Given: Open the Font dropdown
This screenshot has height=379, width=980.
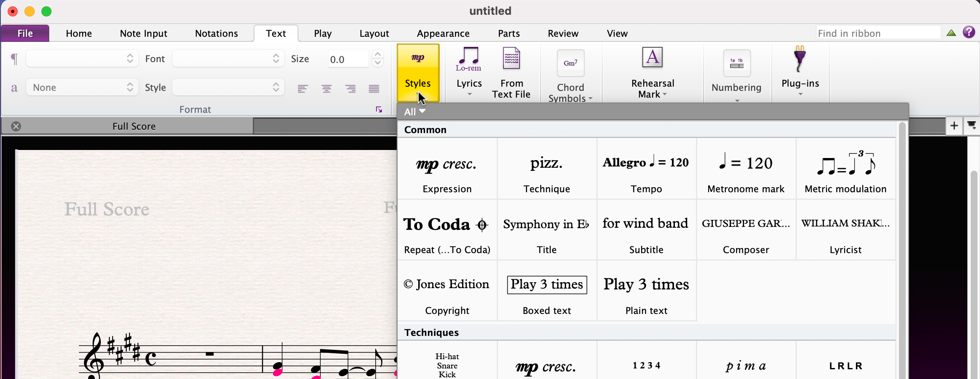Looking at the screenshot, I should pos(228,58).
